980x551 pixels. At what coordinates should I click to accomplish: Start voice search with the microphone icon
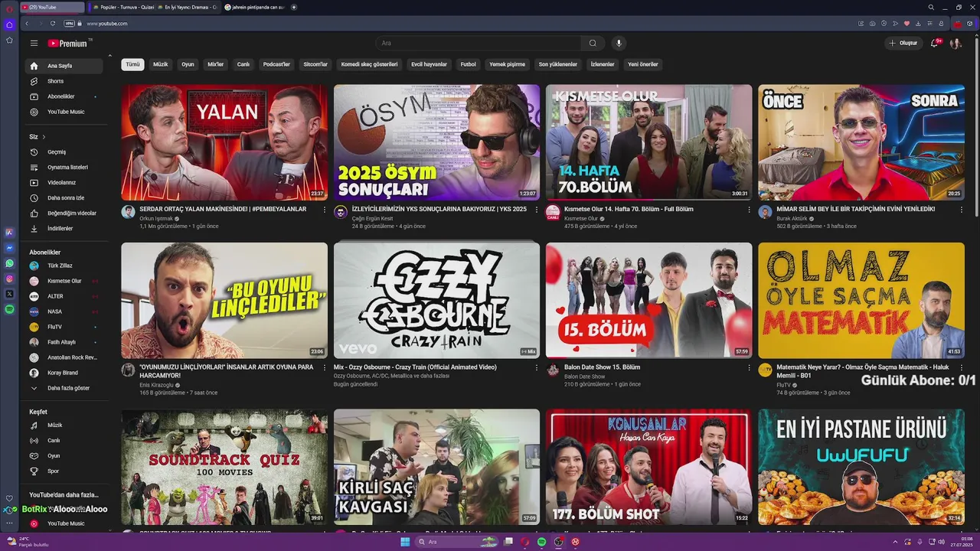(x=619, y=43)
